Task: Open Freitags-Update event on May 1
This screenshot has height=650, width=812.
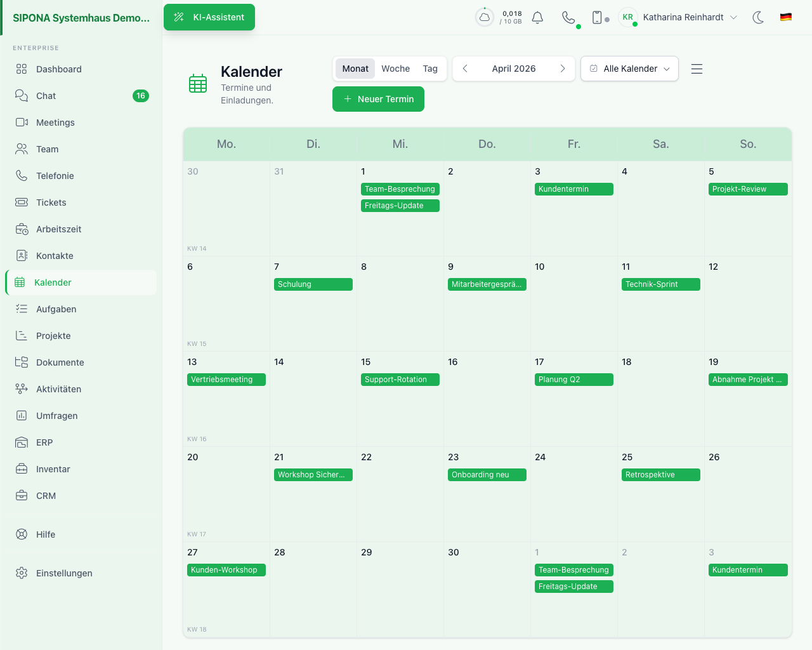Action: (574, 587)
